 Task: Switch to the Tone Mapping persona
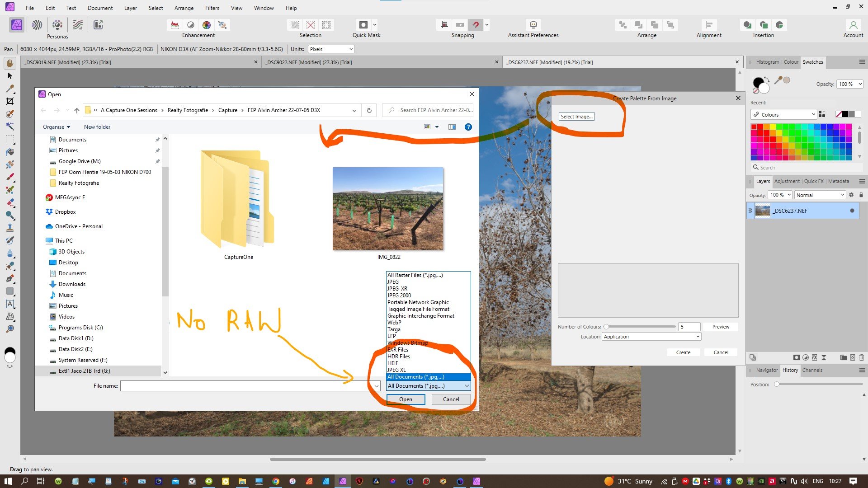(x=78, y=25)
